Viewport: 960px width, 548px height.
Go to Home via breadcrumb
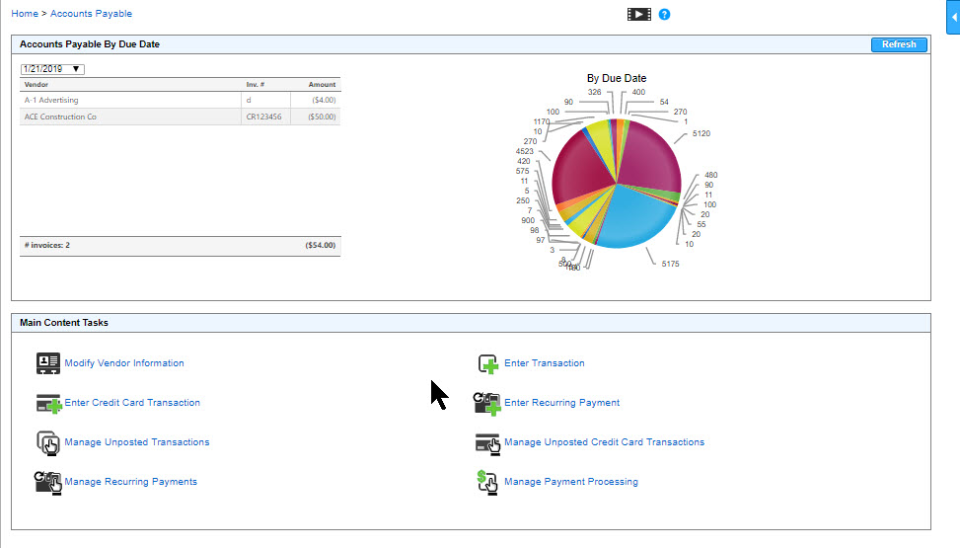point(24,13)
